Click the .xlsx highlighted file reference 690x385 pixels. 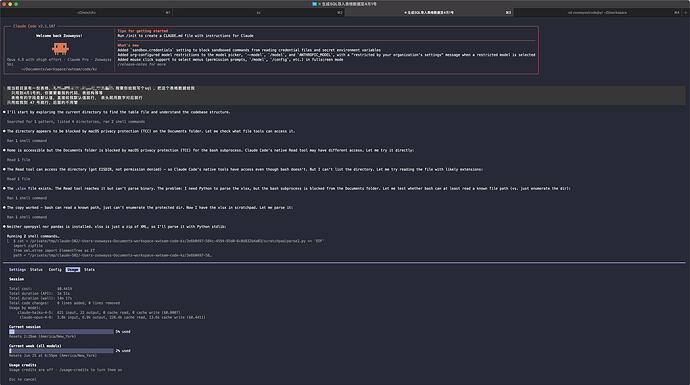tap(21, 188)
